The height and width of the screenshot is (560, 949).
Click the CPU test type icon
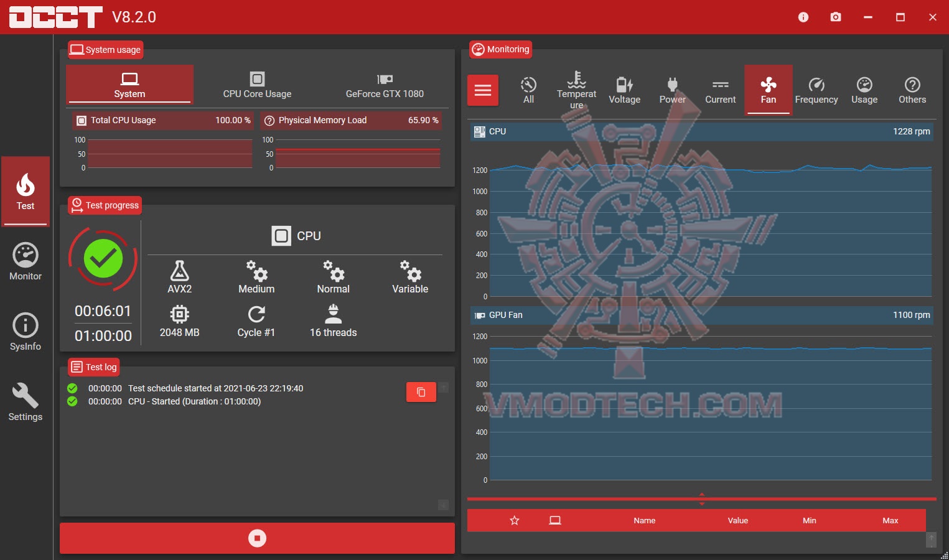click(281, 236)
